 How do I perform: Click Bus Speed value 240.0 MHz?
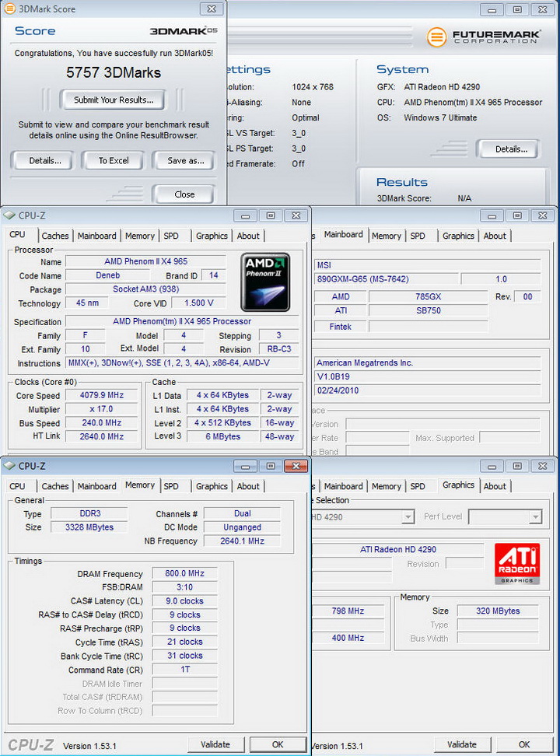[102, 423]
